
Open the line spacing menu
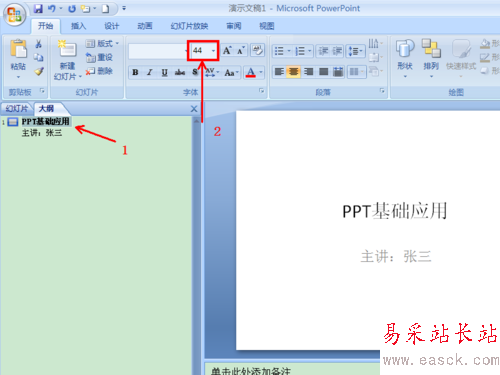click(x=356, y=51)
